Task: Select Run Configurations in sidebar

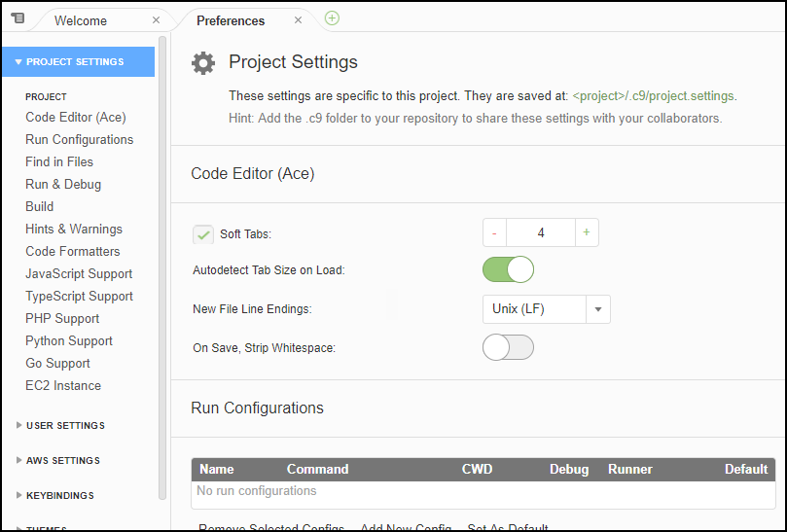Action: click(x=80, y=140)
